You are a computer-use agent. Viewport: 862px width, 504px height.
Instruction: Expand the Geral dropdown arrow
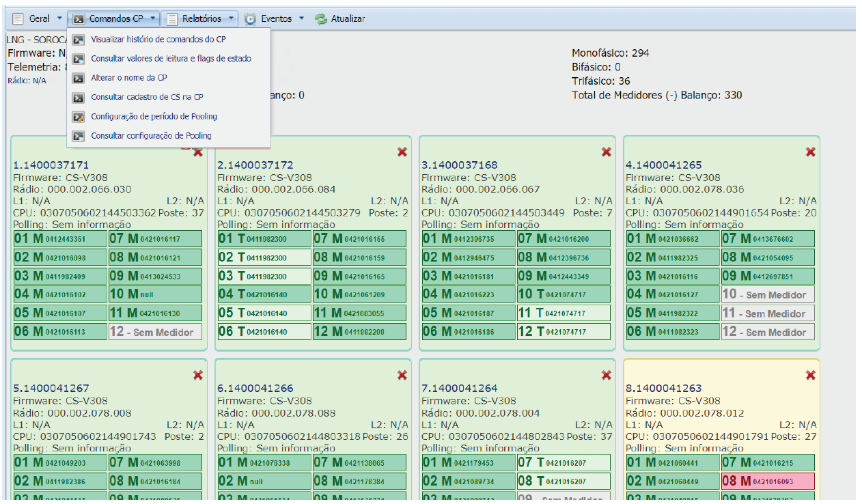click(59, 19)
